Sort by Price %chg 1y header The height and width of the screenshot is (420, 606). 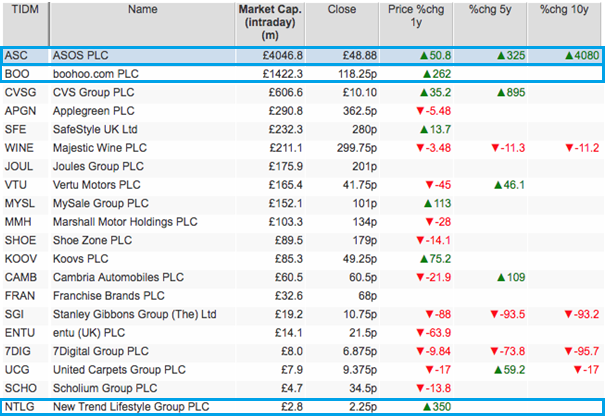pyautogui.click(x=416, y=24)
